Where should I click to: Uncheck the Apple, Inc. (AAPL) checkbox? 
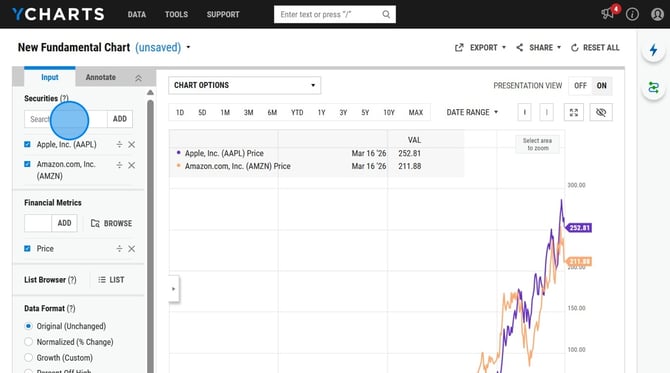tap(27, 144)
